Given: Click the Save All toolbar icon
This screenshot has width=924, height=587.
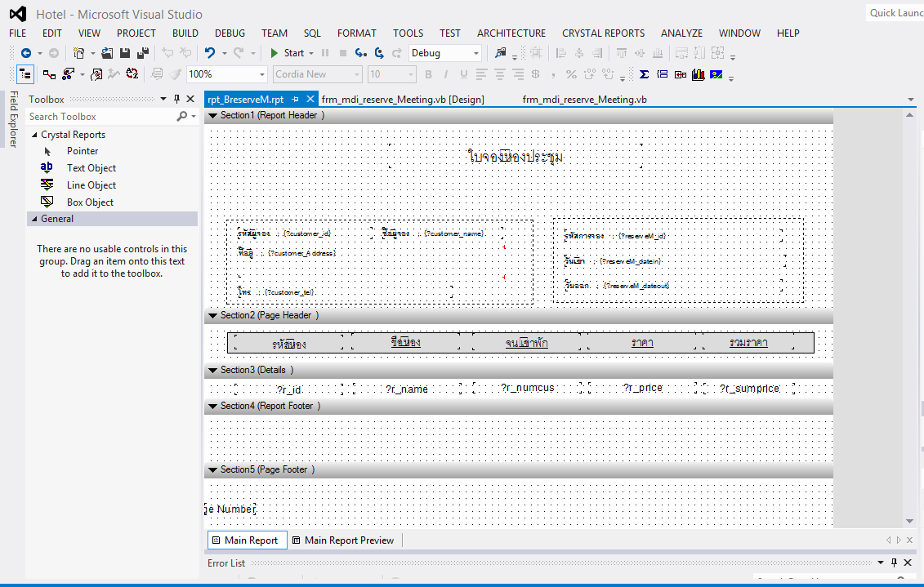Looking at the screenshot, I should [x=143, y=53].
